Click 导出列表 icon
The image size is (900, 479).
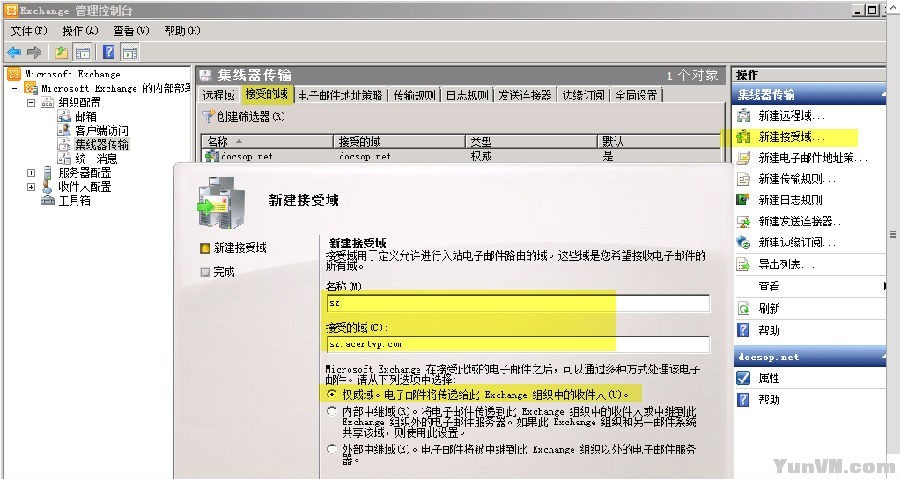pyautogui.click(x=743, y=264)
